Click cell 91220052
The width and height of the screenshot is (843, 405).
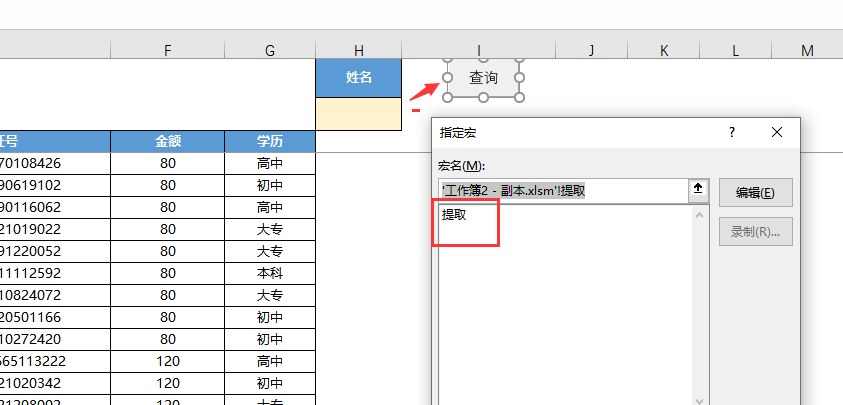click(x=55, y=252)
